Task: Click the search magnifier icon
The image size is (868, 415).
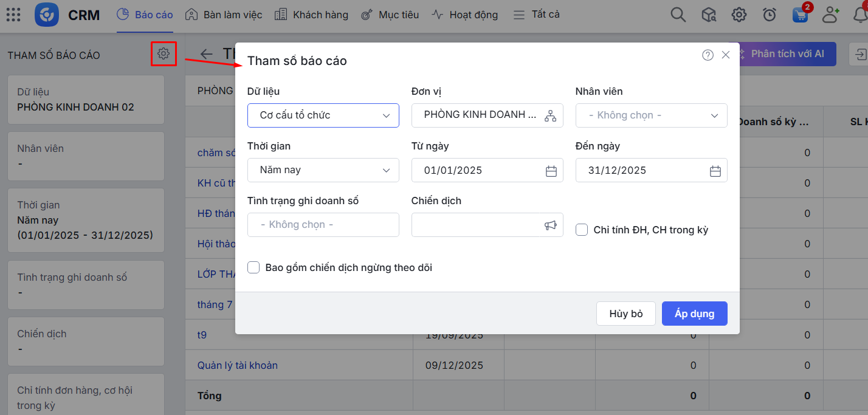Action: (x=678, y=15)
